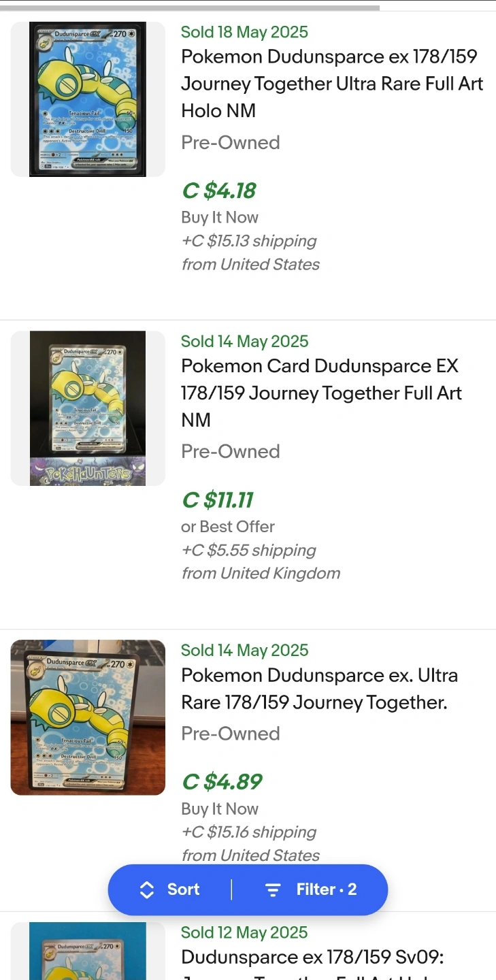Click the 'Sold 18 May 2025' label

click(x=244, y=32)
